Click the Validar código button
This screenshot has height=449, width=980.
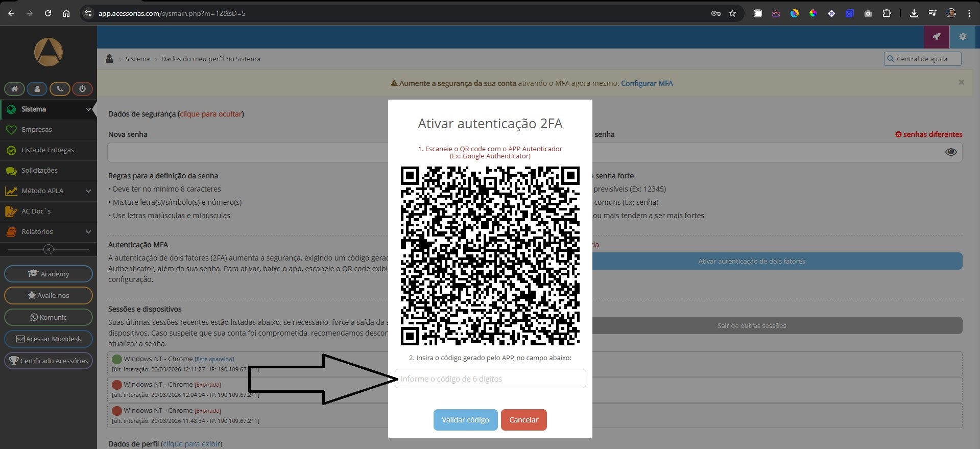click(465, 420)
